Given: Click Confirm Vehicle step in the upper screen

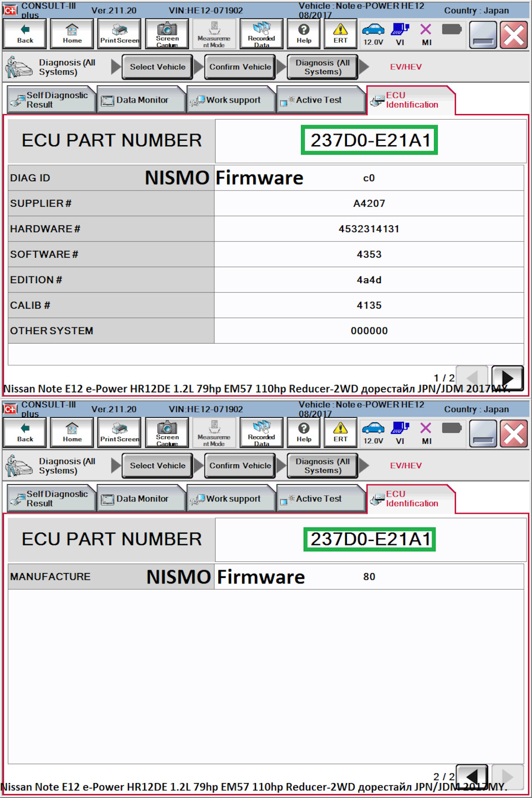Looking at the screenshot, I should [x=240, y=67].
